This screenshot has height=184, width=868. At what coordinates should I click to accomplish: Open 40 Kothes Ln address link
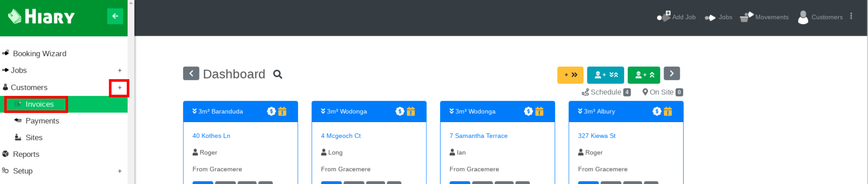coord(211,136)
